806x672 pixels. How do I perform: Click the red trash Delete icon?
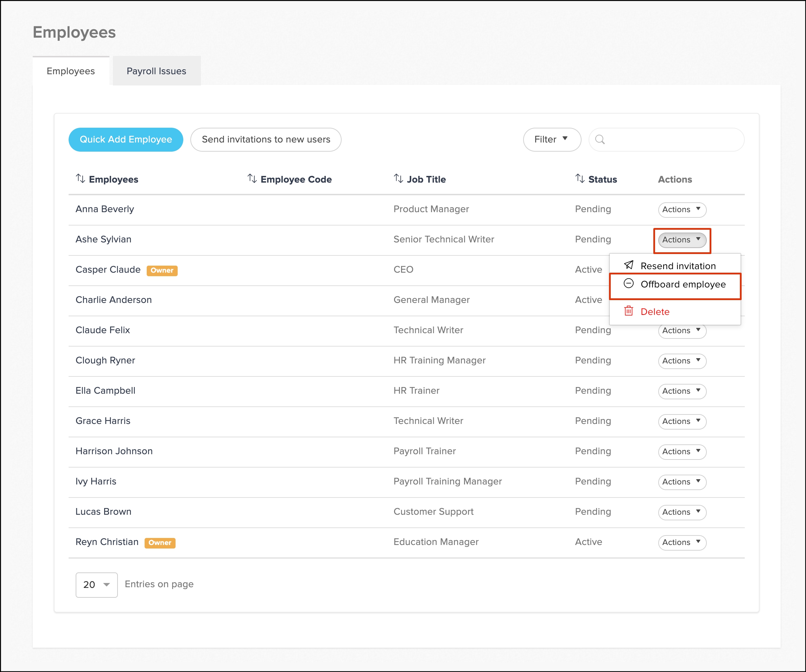click(x=629, y=311)
